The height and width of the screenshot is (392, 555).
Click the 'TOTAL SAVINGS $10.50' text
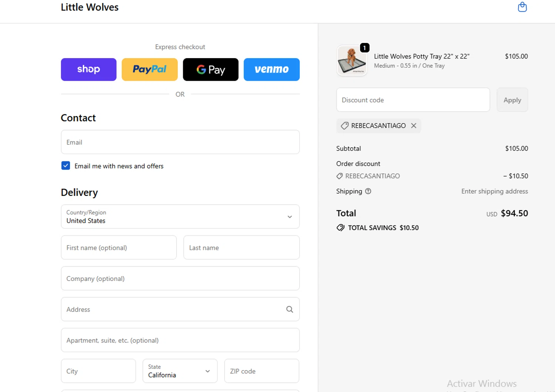pyautogui.click(x=383, y=228)
